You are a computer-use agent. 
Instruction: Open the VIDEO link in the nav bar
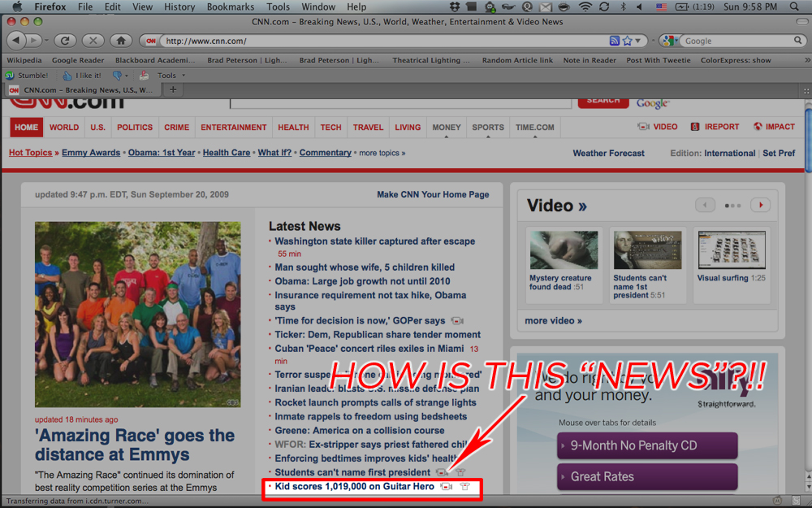click(x=658, y=127)
